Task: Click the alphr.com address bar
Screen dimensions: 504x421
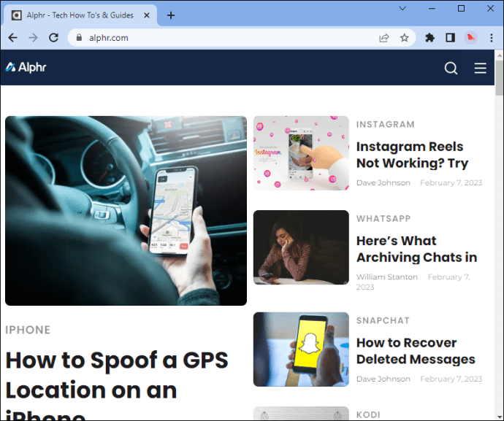Action: pyautogui.click(x=225, y=38)
